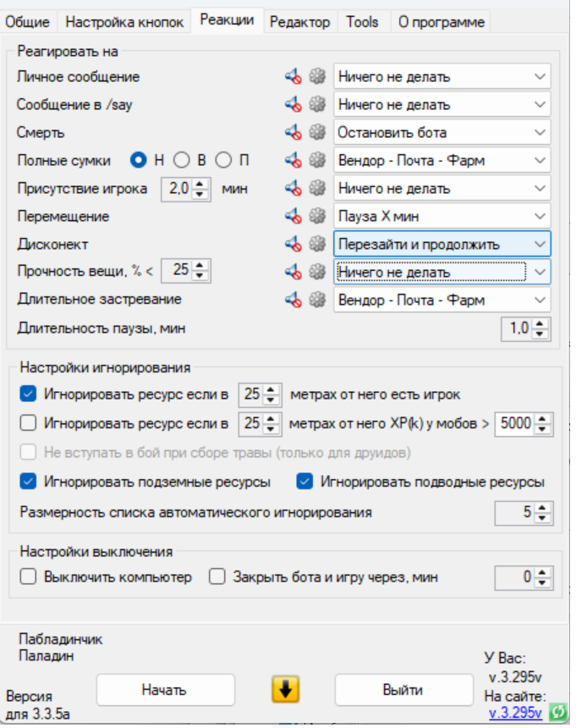Screen dimensions: 576x728
Task: Open the v.3.295v site link
Action: pyautogui.click(x=515, y=713)
